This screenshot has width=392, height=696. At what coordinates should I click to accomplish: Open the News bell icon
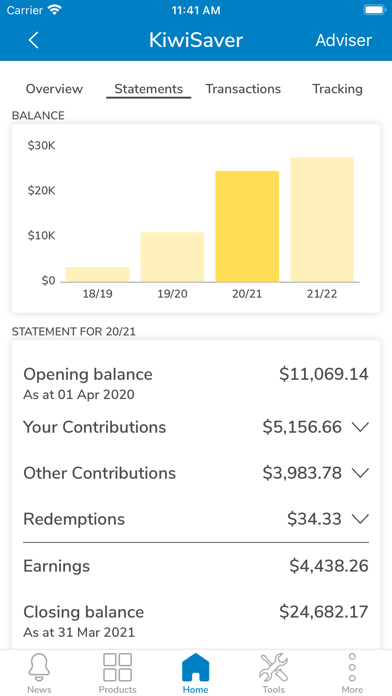(x=39, y=667)
